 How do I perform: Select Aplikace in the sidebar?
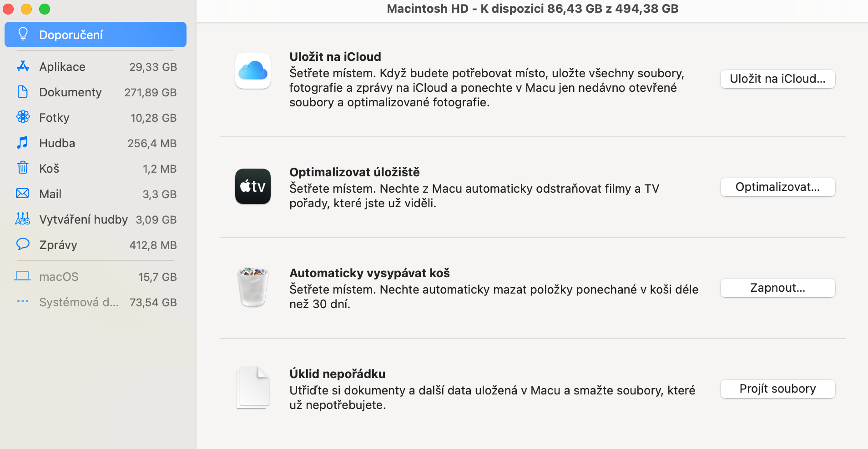pos(62,67)
